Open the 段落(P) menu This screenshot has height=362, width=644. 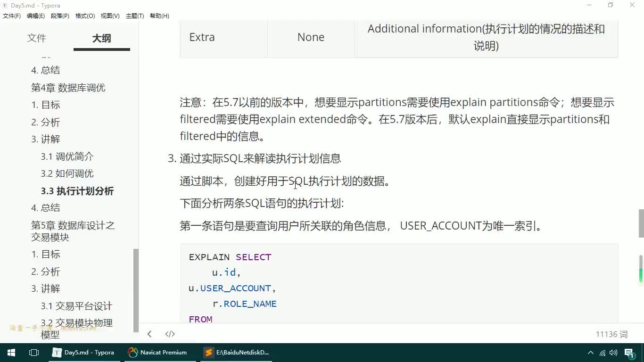click(x=60, y=16)
